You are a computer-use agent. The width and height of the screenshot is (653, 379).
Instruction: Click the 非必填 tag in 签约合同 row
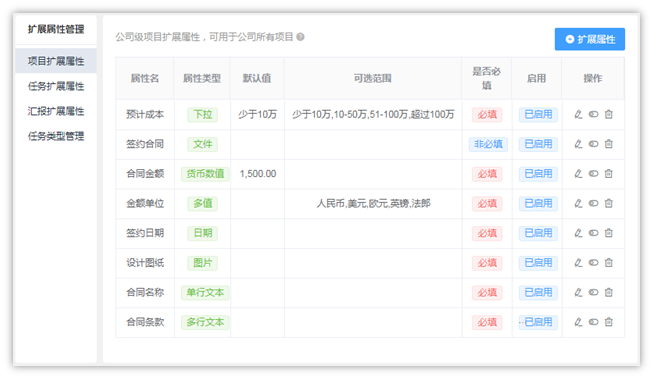point(488,144)
